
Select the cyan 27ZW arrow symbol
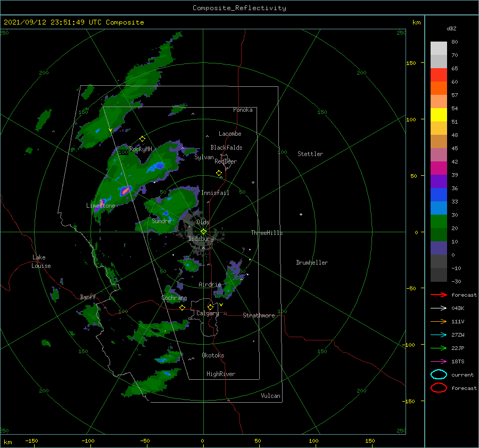point(439,335)
